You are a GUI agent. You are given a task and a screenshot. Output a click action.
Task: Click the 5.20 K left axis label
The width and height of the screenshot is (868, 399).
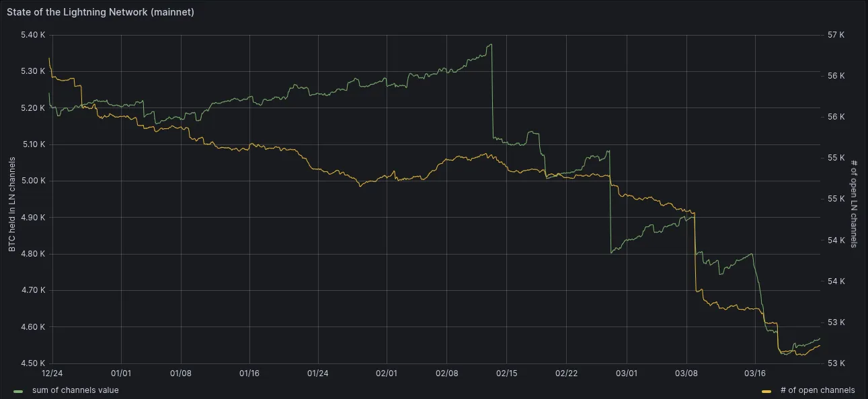(x=32, y=108)
